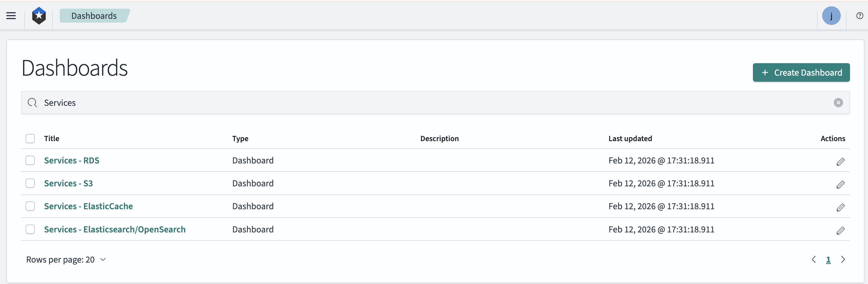
Task: Select the Services - RDS checkbox
Action: click(x=30, y=160)
